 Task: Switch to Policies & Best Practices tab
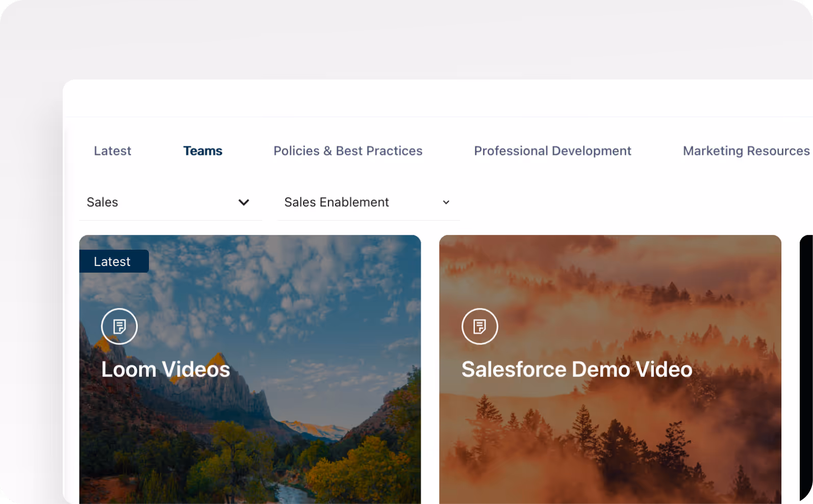pos(348,151)
